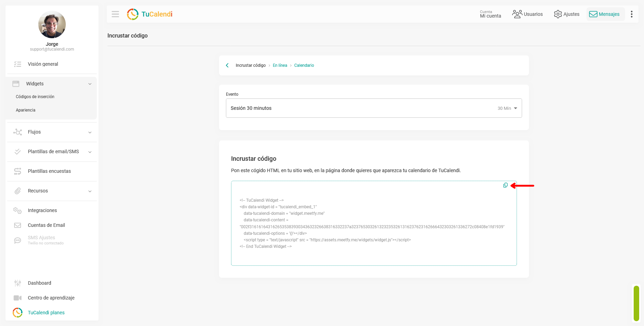
Task: Click Jorge's profile photo
Action: click(52, 24)
